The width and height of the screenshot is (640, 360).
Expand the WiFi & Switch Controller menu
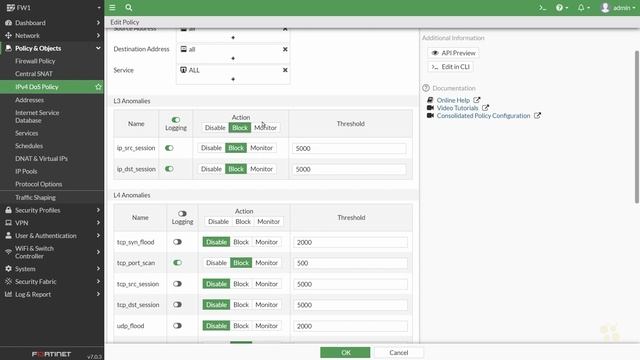point(52,252)
